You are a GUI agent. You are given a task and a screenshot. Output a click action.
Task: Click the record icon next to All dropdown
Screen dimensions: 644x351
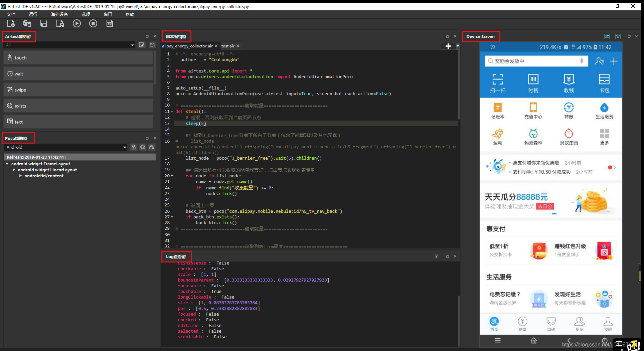142,45
